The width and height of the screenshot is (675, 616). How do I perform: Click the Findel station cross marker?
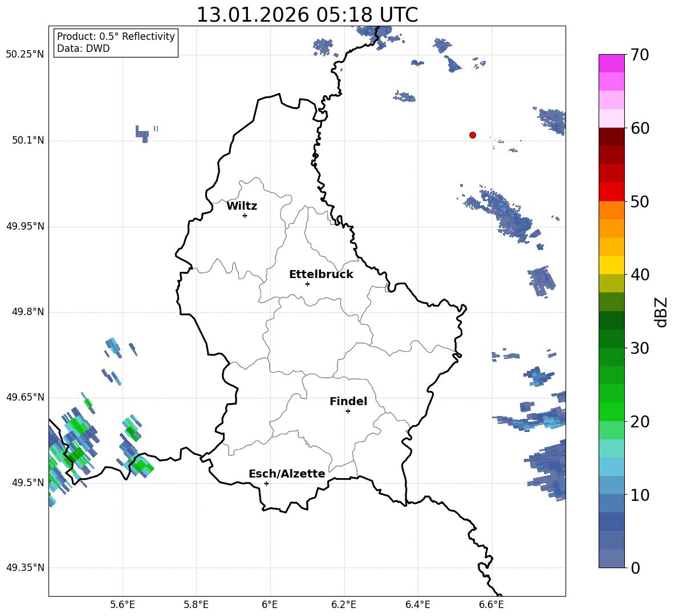[x=348, y=411]
